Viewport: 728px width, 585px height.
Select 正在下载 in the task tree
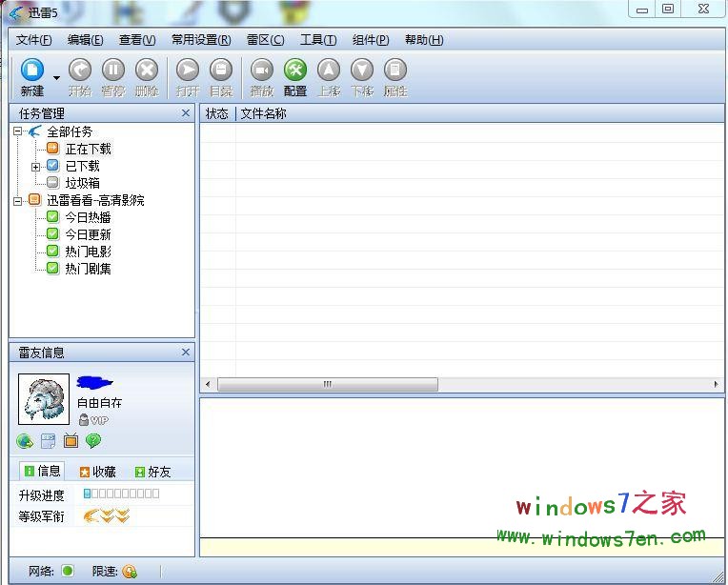point(88,149)
